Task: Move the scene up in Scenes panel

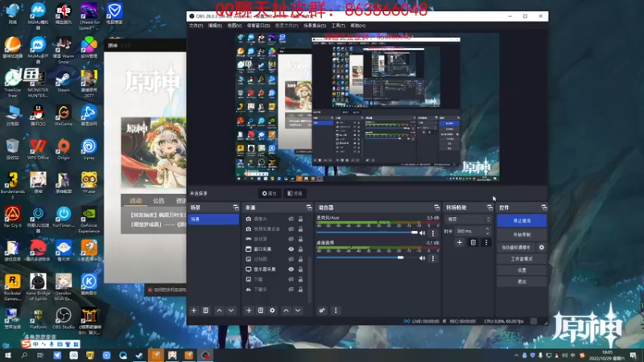Action: coord(219,311)
